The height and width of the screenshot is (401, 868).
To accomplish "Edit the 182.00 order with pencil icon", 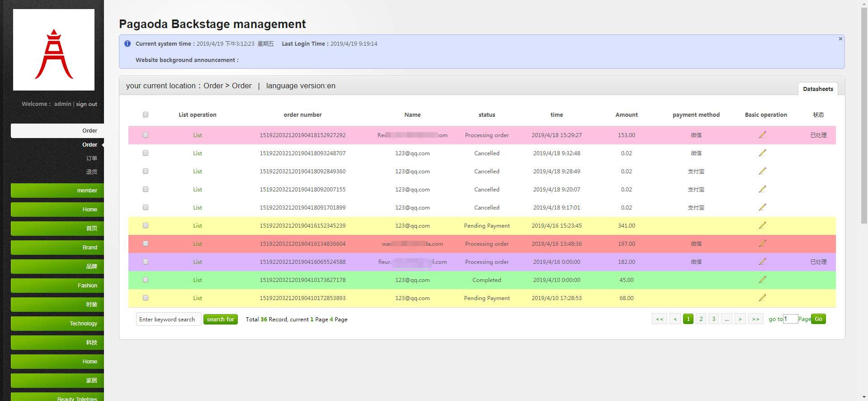I will point(762,262).
